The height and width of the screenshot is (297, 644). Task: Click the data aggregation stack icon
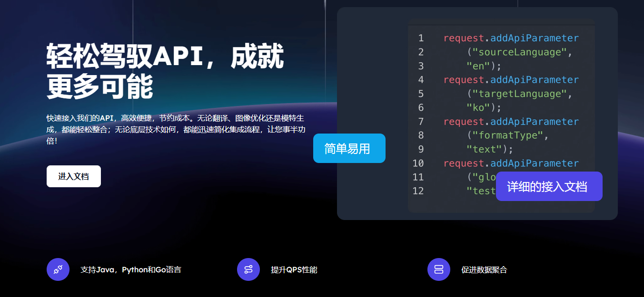(x=439, y=269)
